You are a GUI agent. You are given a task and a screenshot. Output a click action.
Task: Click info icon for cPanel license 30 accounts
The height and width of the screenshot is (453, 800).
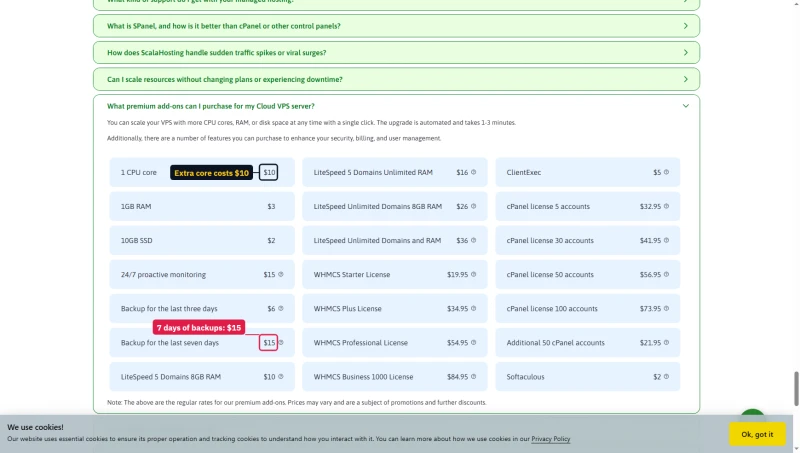[x=666, y=240]
